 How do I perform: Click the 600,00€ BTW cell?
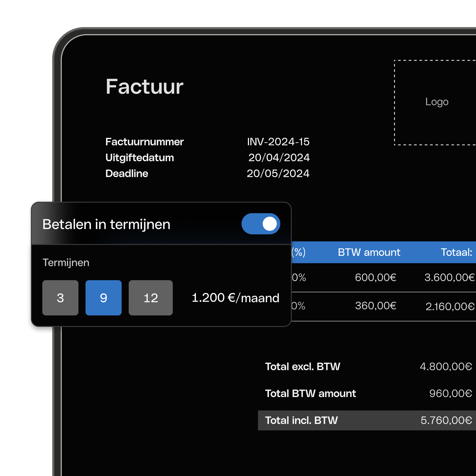click(376, 278)
